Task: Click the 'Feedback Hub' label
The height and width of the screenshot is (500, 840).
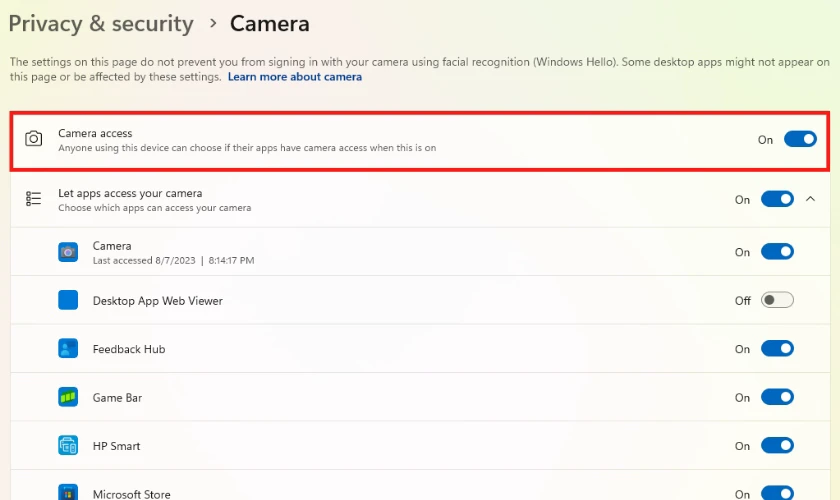Action: [129, 349]
